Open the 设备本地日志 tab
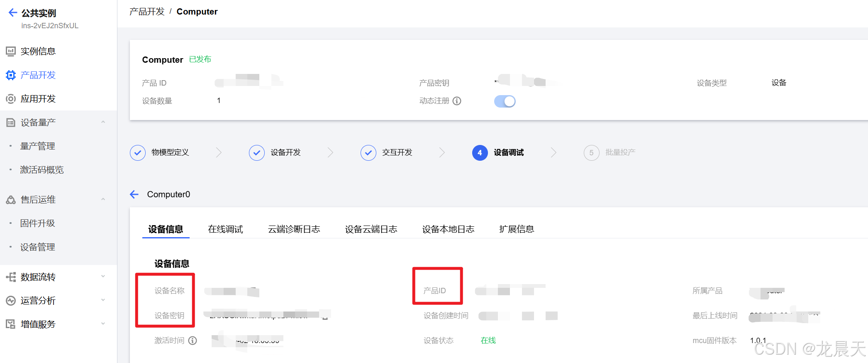 [x=449, y=229]
